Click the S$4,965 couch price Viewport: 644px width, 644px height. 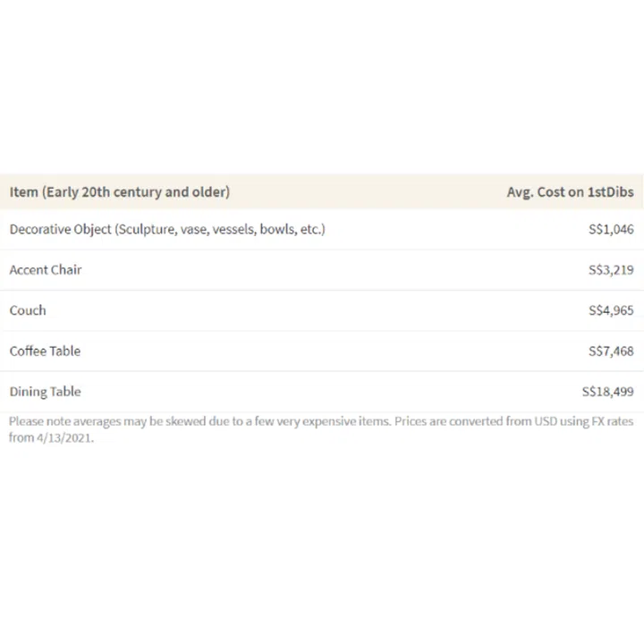pos(611,310)
